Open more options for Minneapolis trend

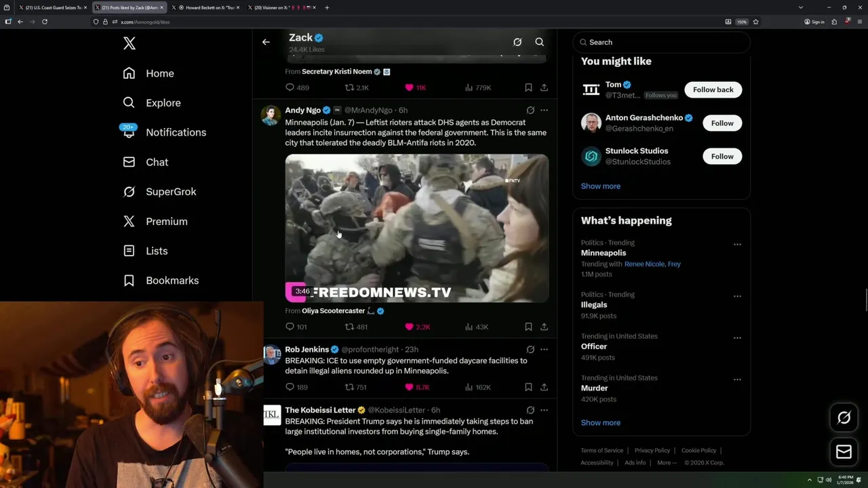[737, 244]
